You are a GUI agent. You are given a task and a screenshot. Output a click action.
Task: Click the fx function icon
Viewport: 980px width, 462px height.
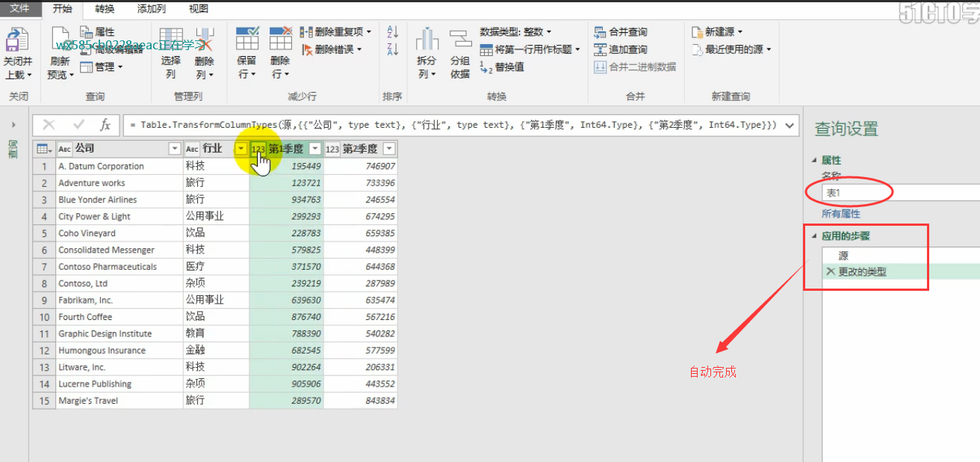(105, 125)
